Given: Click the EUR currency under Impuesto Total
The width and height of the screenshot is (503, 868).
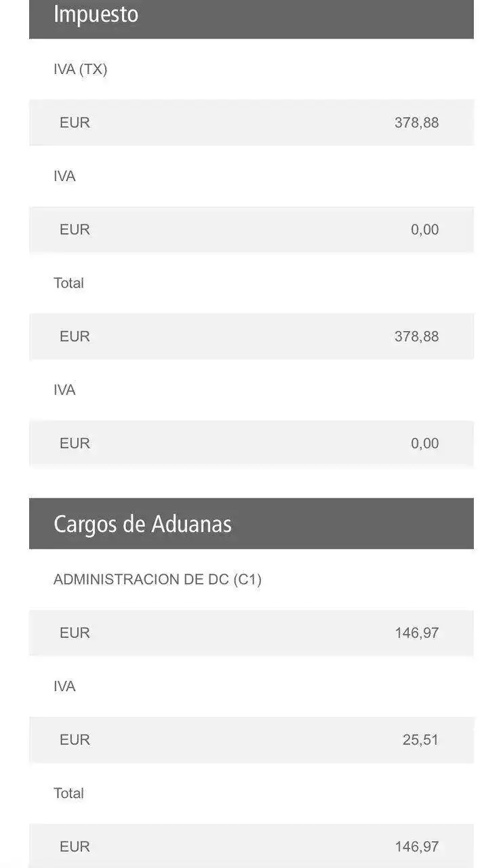Looking at the screenshot, I should pyautogui.click(x=75, y=336).
